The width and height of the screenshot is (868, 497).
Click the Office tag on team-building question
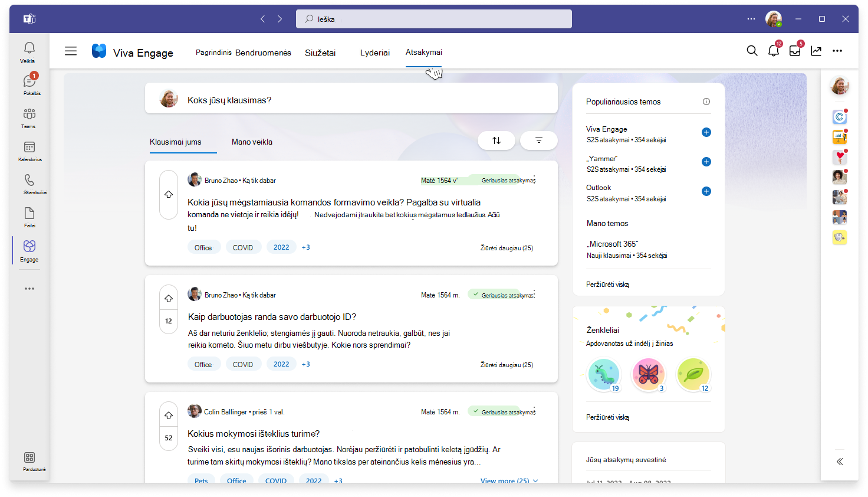[x=203, y=247]
